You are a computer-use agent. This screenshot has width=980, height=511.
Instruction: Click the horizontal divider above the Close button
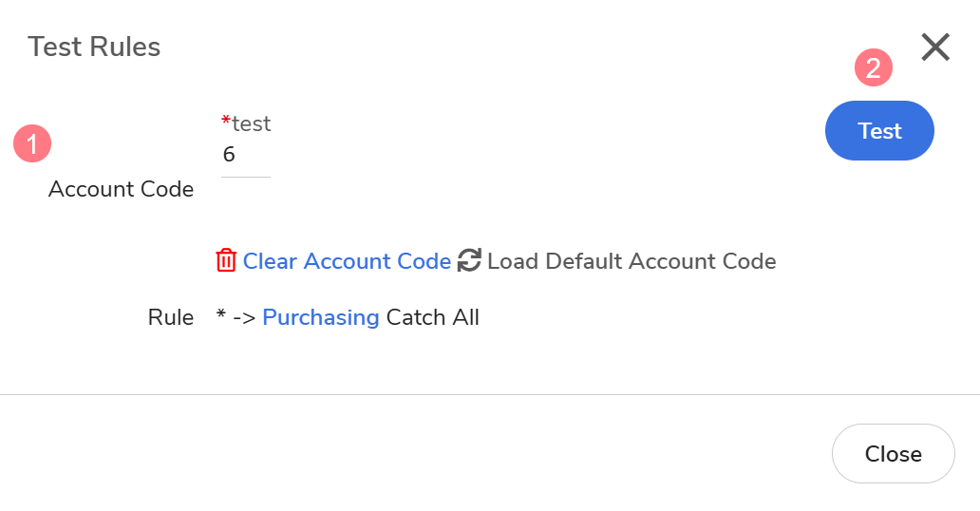pos(490,394)
